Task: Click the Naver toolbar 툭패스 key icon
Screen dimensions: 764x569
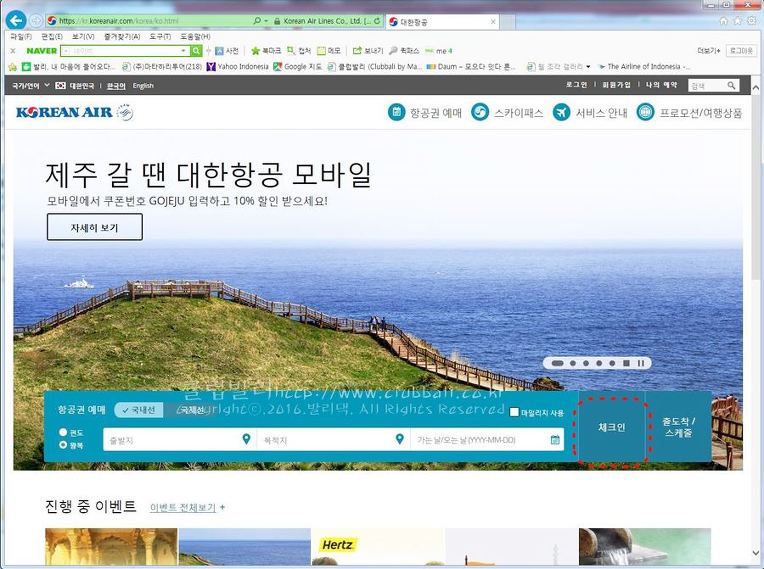Action: pyautogui.click(x=404, y=51)
